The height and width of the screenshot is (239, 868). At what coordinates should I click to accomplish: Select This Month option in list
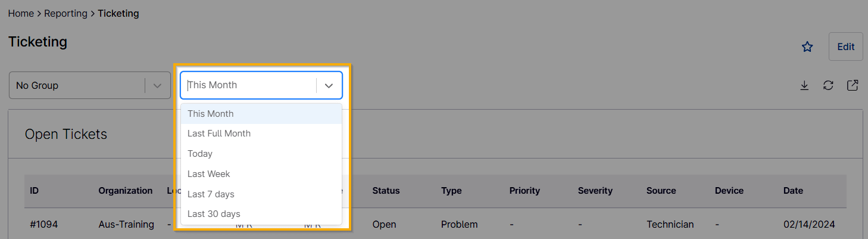click(x=211, y=114)
